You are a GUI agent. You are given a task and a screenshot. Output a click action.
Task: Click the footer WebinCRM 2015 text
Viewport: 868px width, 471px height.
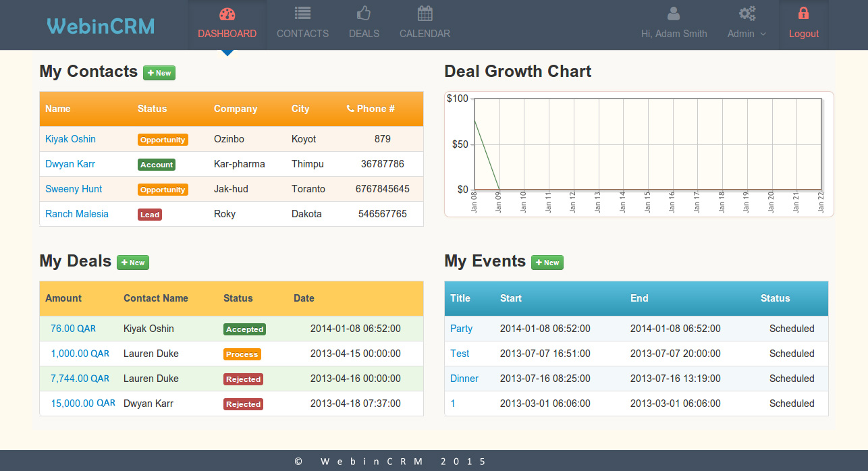[391, 462]
